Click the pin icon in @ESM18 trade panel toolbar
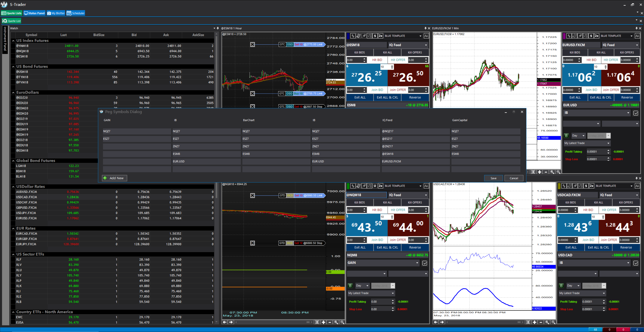The width and height of the screenshot is (644, 332). [364, 36]
